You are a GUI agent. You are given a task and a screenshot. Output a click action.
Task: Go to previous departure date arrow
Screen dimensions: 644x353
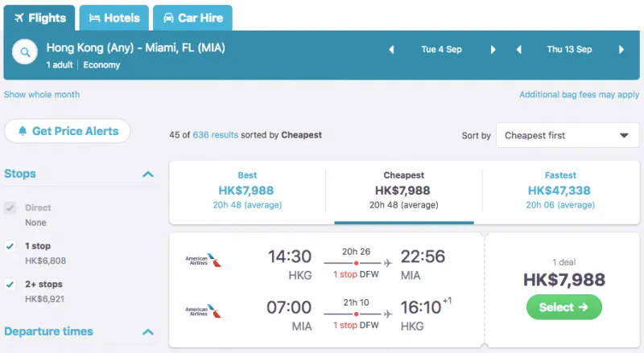coord(391,50)
